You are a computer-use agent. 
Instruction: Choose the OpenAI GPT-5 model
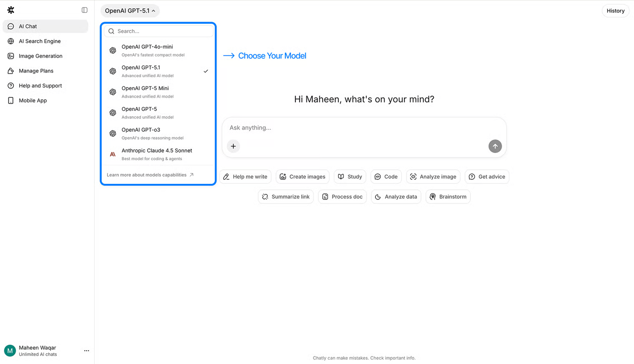point(158,113)
